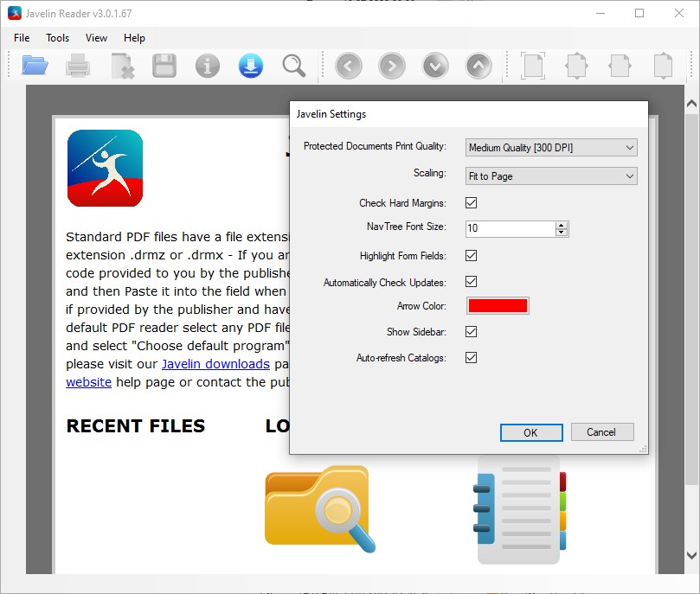Screen dimensions: 700x594
Task: Toggle the Check Hard Margins checkbox
Action: [x=471, y=203]
